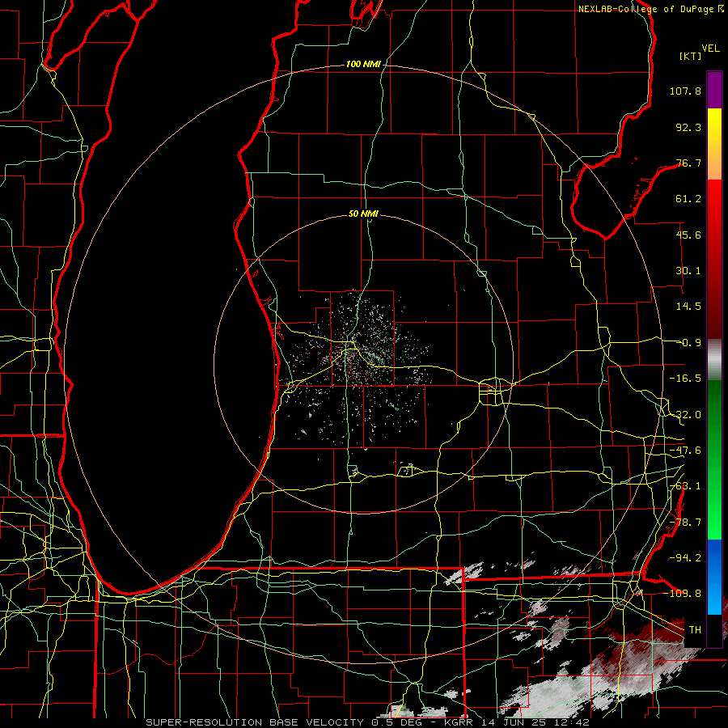Select the 30.1 scale value
The image size is (728, 728).
(x=688, y=271)
